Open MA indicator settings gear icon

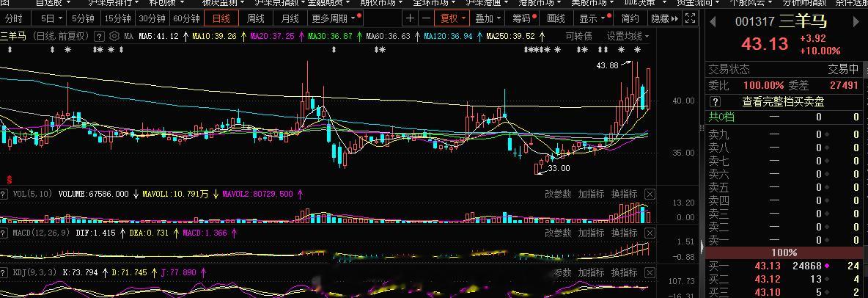tap(114, 37)
